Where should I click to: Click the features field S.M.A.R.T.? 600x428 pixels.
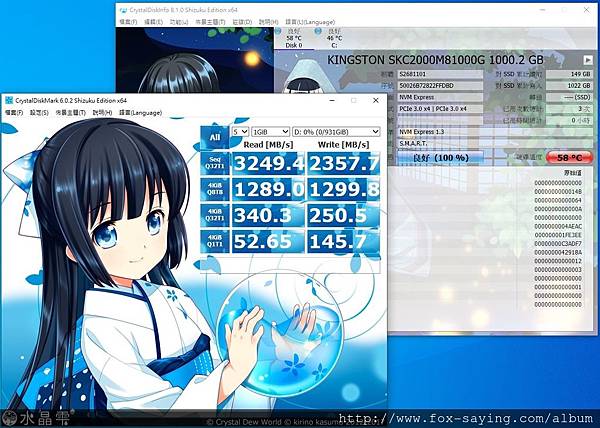coord(495,143)
